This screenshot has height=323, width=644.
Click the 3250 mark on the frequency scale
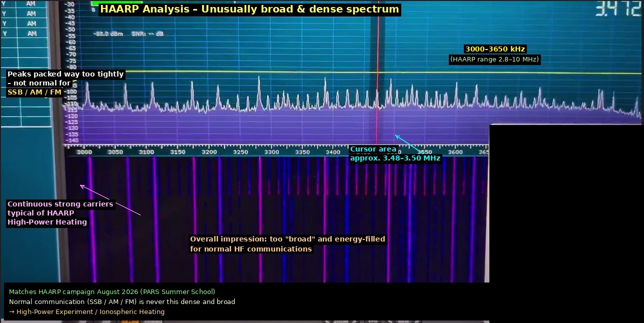241,152
